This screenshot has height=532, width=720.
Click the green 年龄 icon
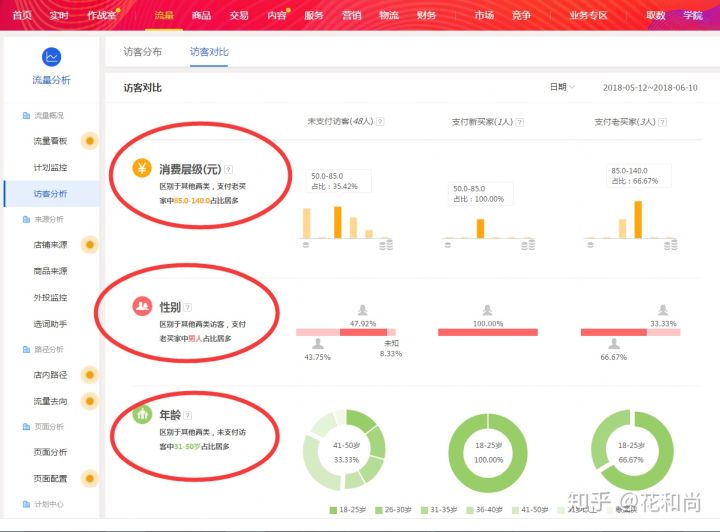(x=142, y=414)
